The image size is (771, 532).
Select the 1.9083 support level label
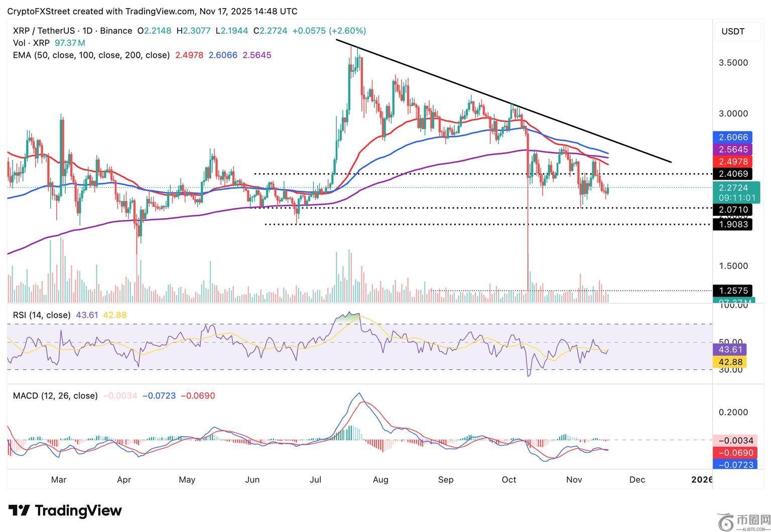733,224
